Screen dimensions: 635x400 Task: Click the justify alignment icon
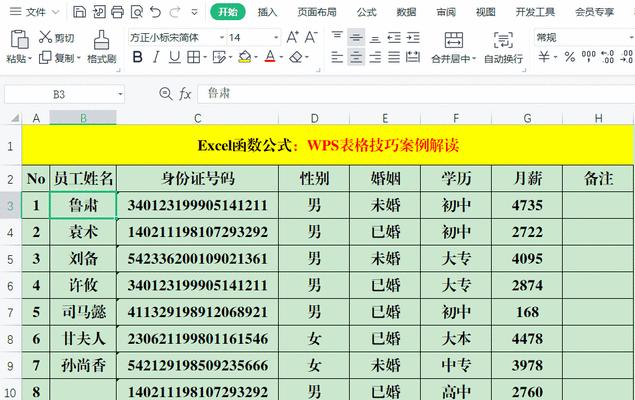(394, 57)
